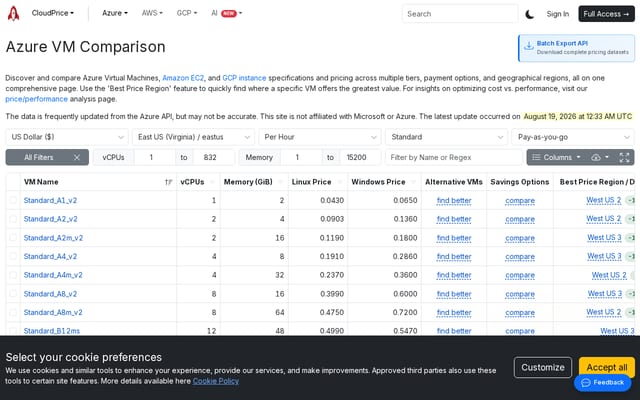Screen dimensions: 640x400
Task: Toggle dark mode moon icon
Action: (529, 14)
